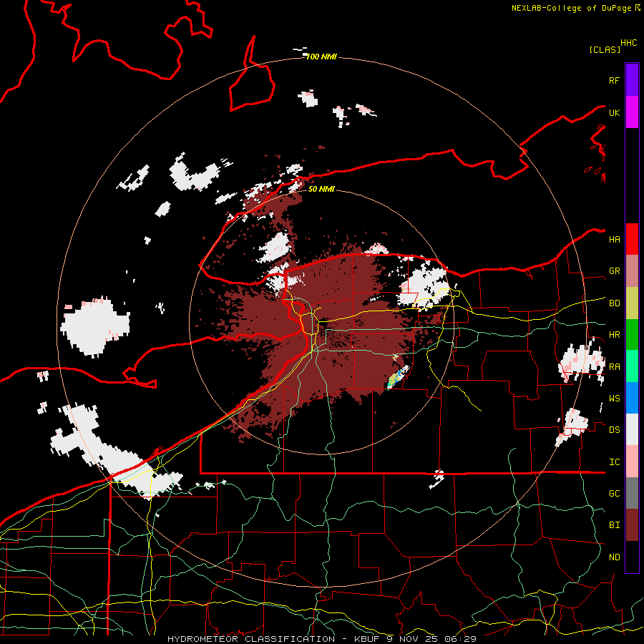Click the GC gray legend swatch

pyautogui.click(x=632, y=493)
